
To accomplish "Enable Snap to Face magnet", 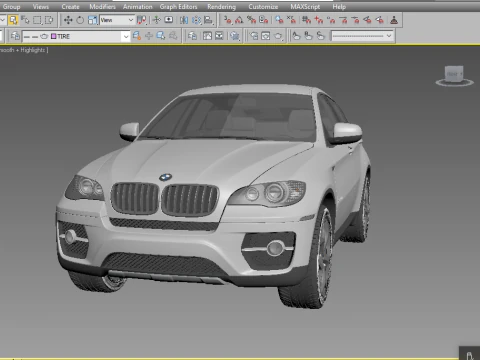I will (380, 20).
